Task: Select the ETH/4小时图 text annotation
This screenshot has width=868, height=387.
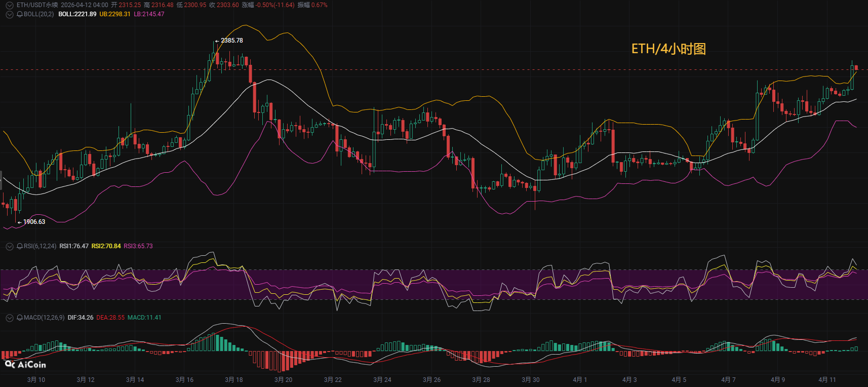Action: (668, 49)
